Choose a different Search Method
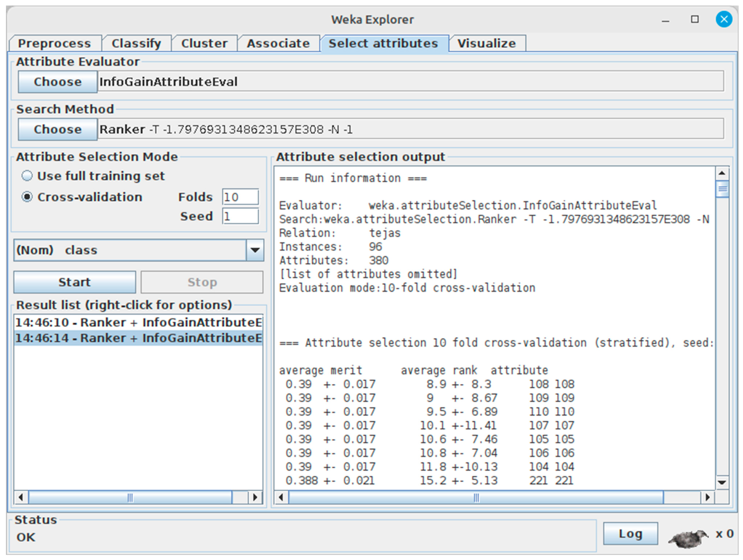The image size is (743, 560). click(x=58, y=129)
